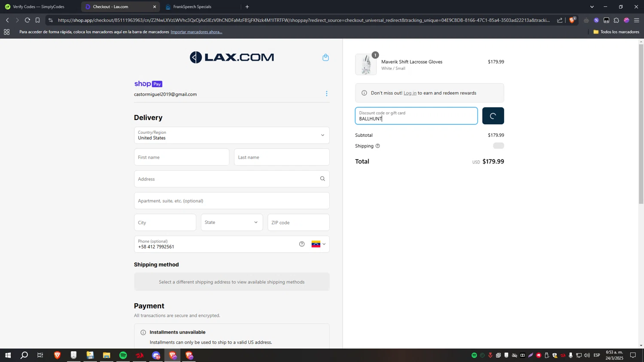This screenshot has height=362, width=644.
Task: Click the volume icon in system tray
Action: coord(587,355)
